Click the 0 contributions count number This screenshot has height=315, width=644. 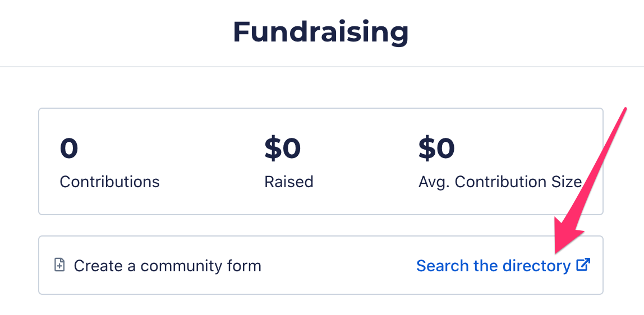pos(69,148)
